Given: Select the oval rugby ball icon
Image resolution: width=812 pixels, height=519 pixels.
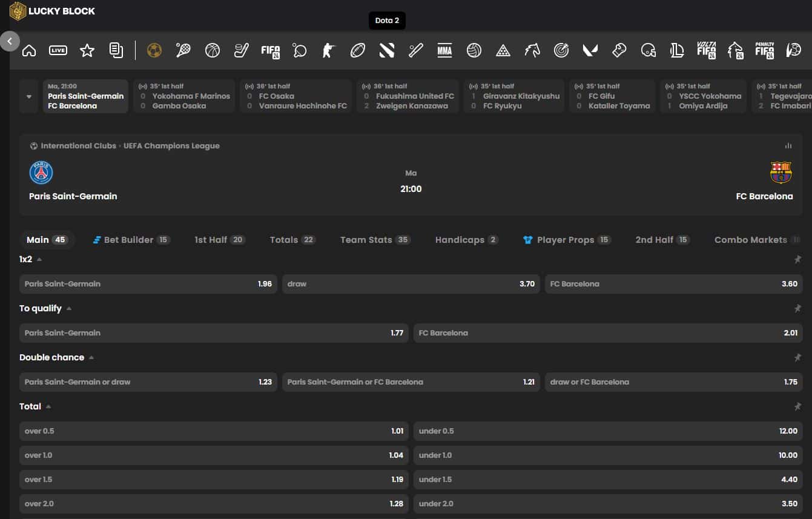Looking at the screenshot, I should coord(358,51).
